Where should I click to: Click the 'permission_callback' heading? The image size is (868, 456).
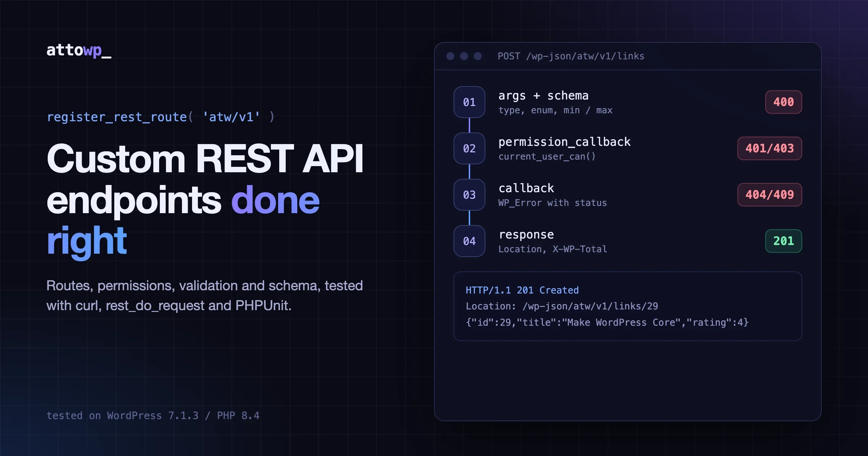[565, 142]
